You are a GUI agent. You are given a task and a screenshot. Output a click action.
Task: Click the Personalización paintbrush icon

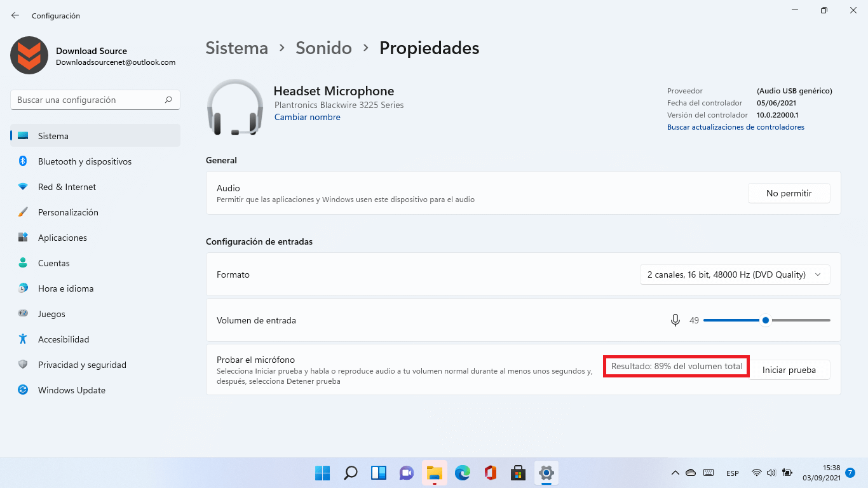click(23, 212)
